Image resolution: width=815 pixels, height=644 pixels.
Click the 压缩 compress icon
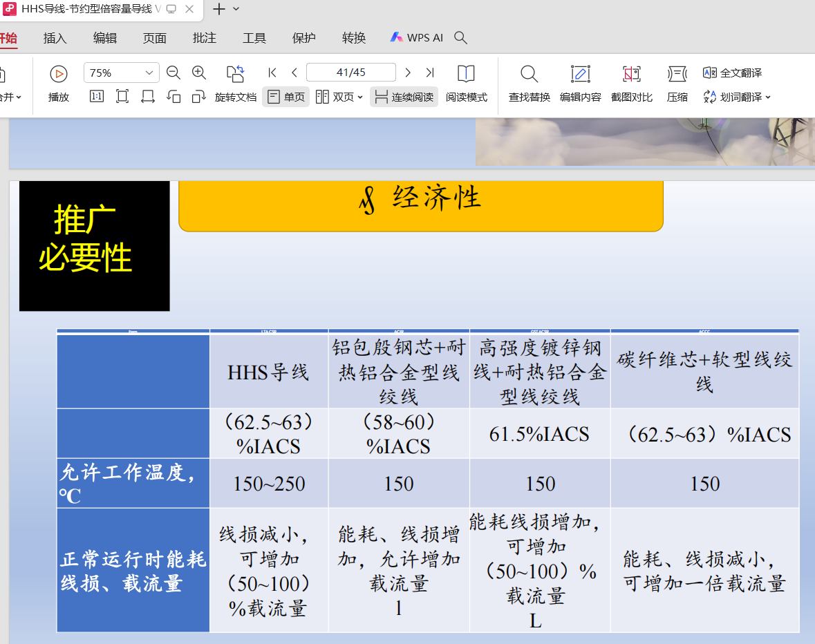tap(677, 74)
